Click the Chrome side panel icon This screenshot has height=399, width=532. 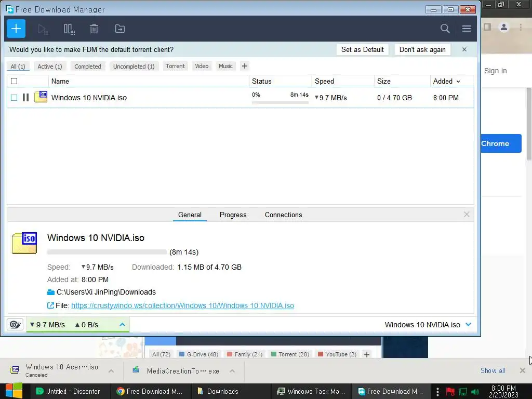tap(487, 27)
